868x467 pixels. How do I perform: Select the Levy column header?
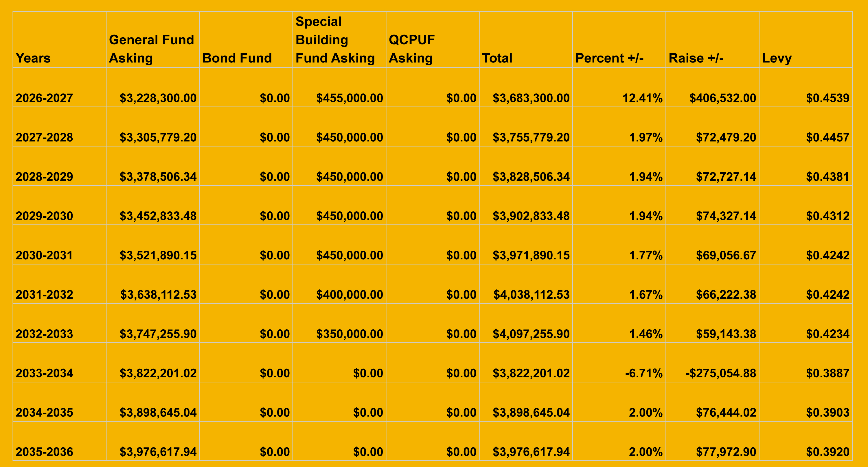pyautogui.click(x=806, y=39)
